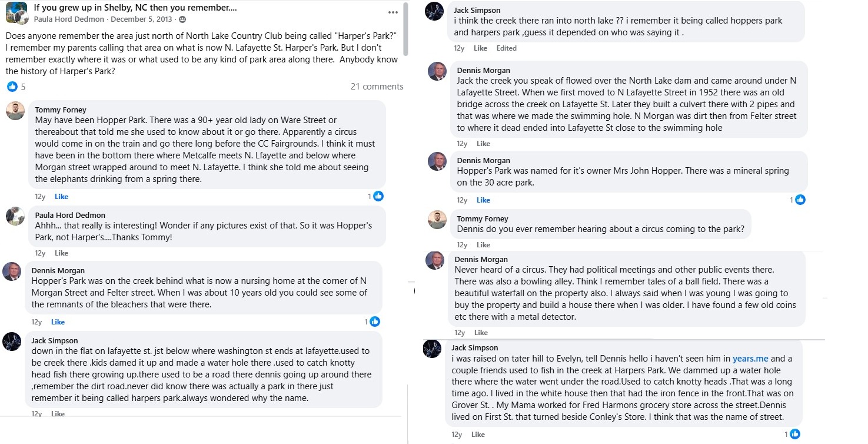868x444 pixels.
Task: Like Paula Hord Dedmon's 'Ahhh' comment
Action: pos(61,253)
